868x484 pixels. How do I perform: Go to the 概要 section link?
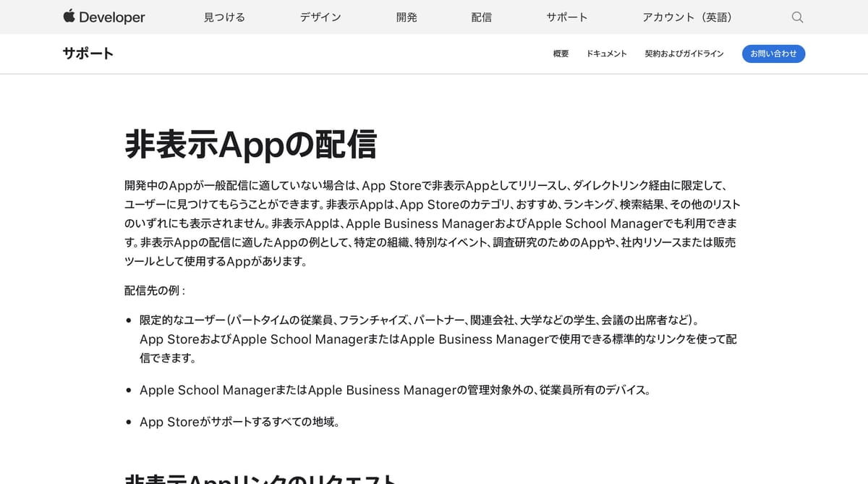tap(561, 54)
